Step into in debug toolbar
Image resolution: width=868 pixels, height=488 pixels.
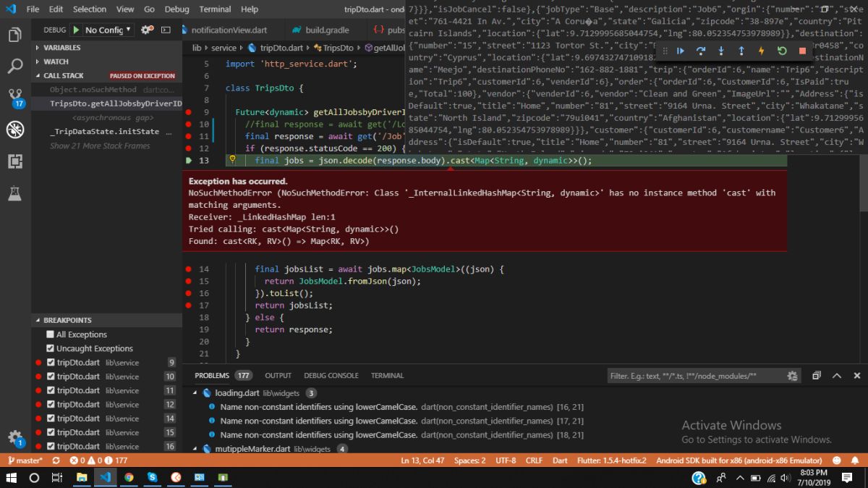tap(721, 51)
